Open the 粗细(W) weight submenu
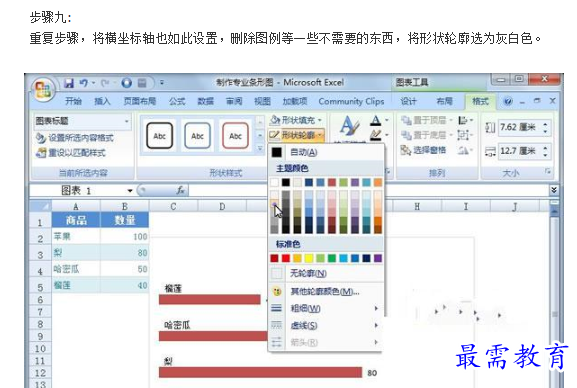 (326, 308)
